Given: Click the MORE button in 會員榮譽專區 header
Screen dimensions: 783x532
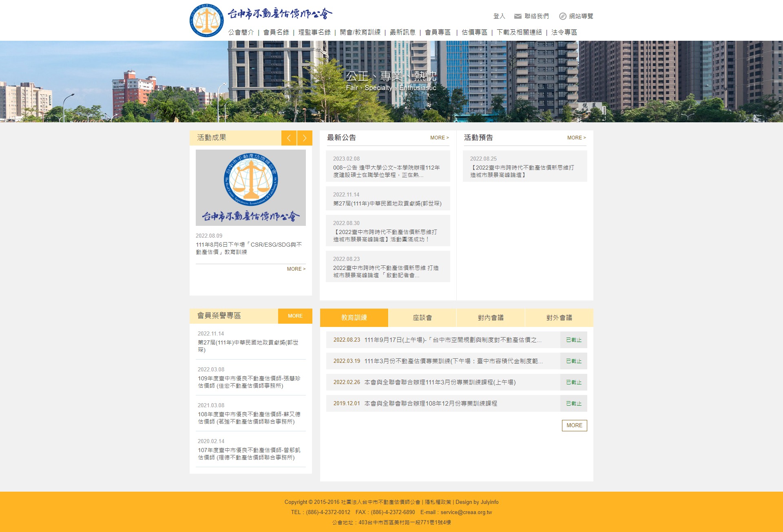Looking at the screenshot, I should tap(295, 316).
